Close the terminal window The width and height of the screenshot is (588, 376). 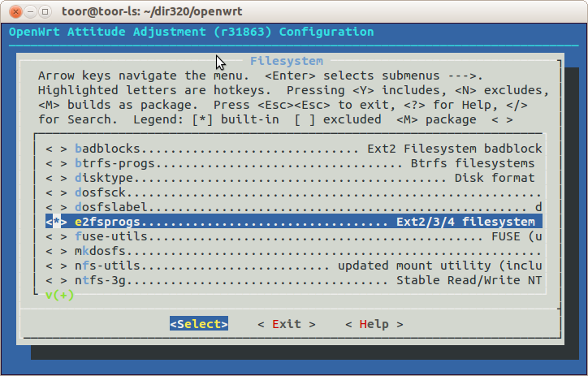15,12
